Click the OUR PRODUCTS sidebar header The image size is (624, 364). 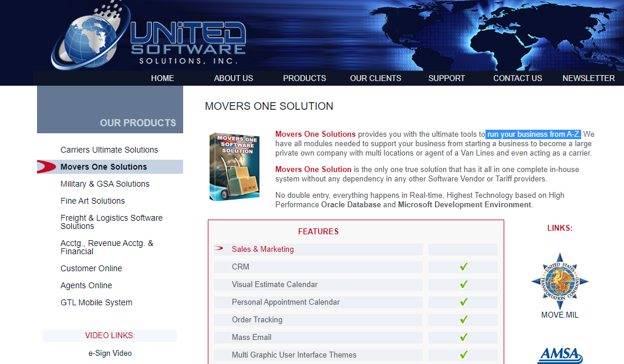[138, 123]
